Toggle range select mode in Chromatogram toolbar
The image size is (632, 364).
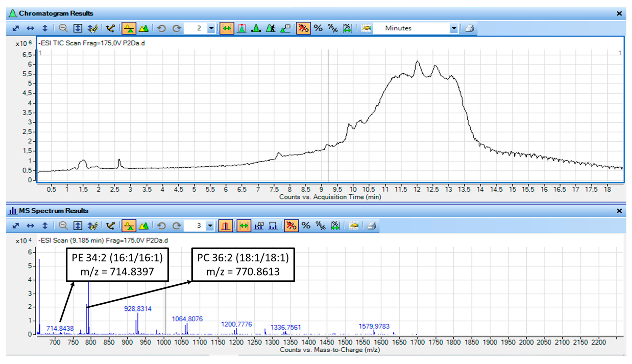pos(227,28)
